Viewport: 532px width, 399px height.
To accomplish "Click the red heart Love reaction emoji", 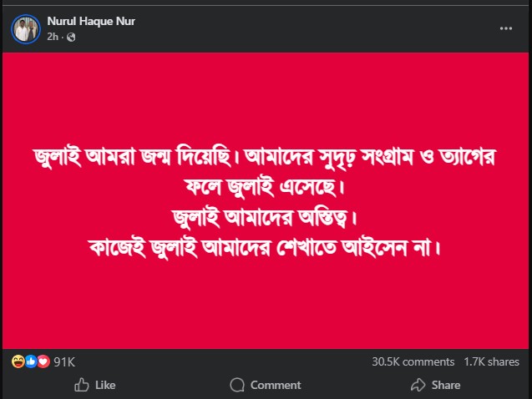I will point(43,361).
